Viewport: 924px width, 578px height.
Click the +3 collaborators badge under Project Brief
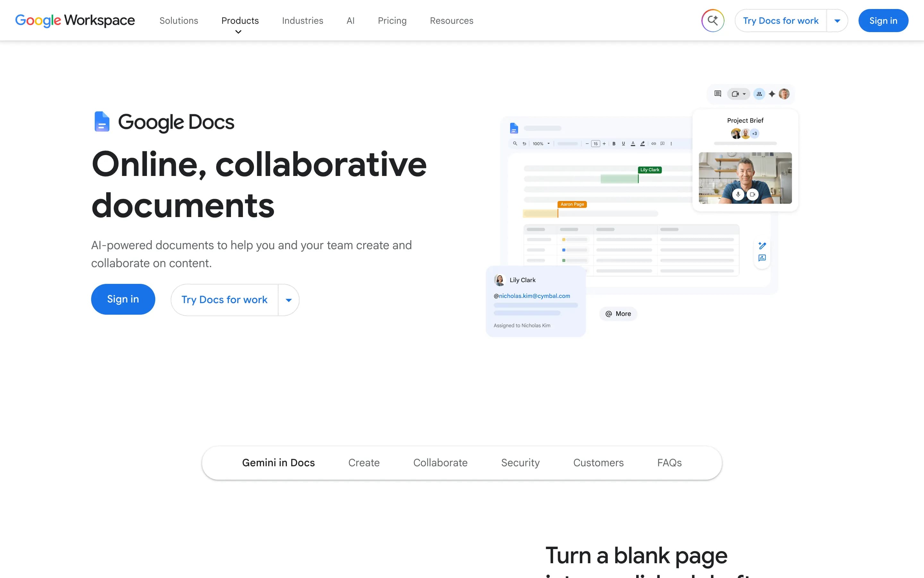755,133
